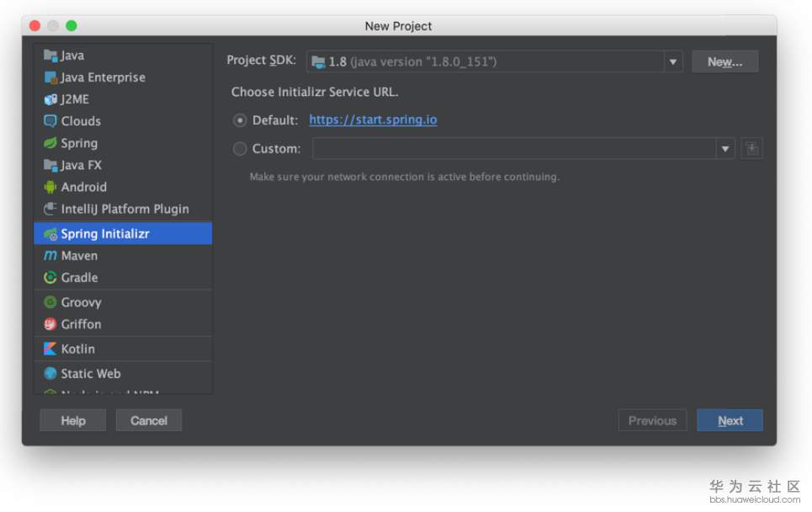Click the Spring leaf icon

(50, 143)
